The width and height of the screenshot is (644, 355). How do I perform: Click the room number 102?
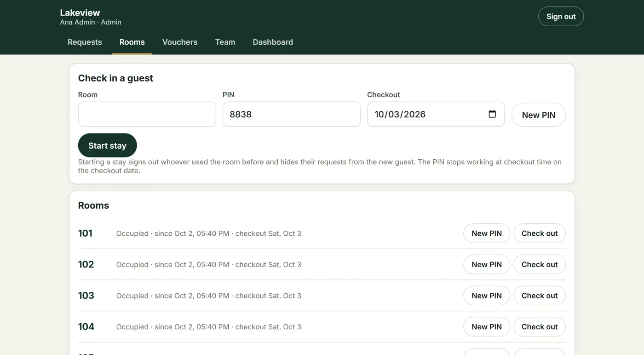coord(86,264)
